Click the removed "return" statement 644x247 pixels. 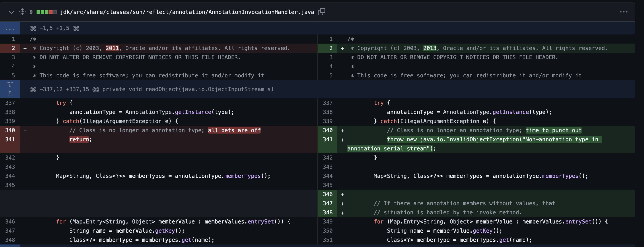coord(79,139)
